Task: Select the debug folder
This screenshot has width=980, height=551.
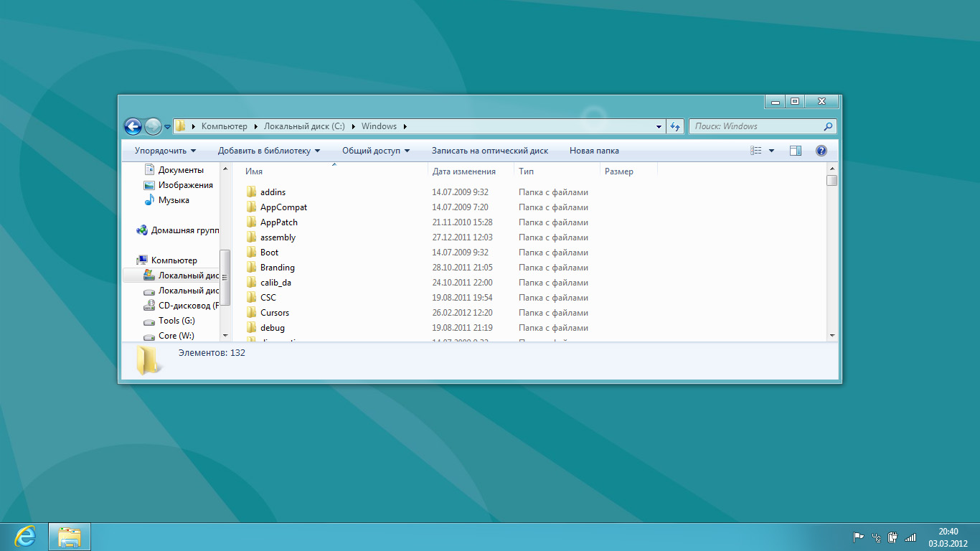Action: pyautogui.click(x=273, y=328)
